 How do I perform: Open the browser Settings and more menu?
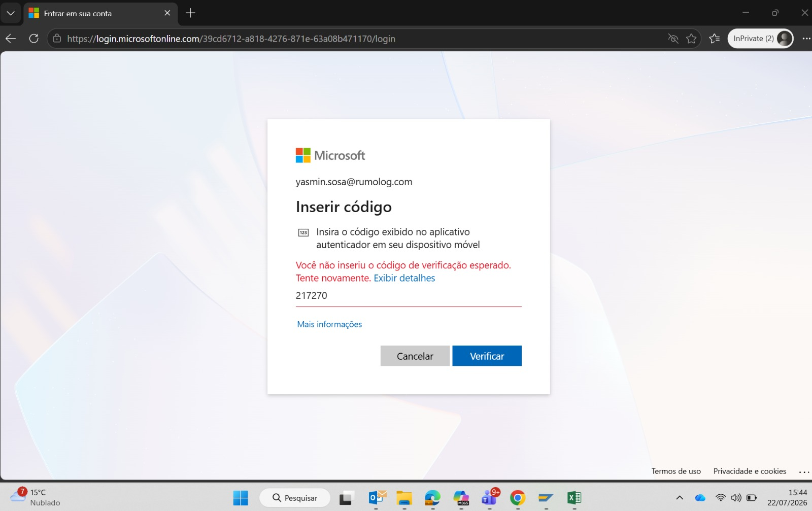[806, 39]
